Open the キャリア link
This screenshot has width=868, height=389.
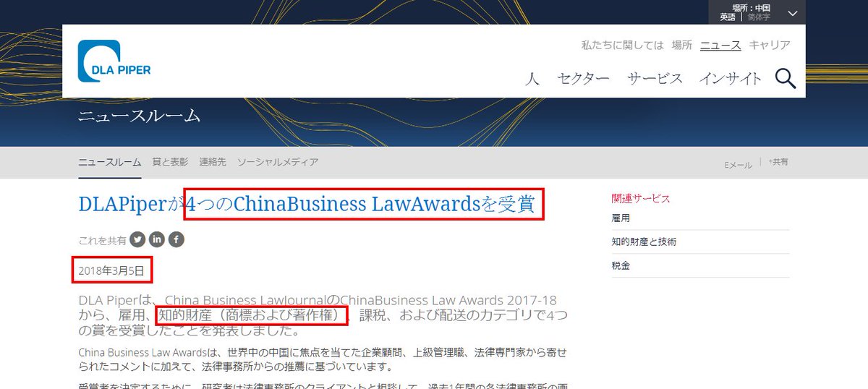(x=770, y=45)
